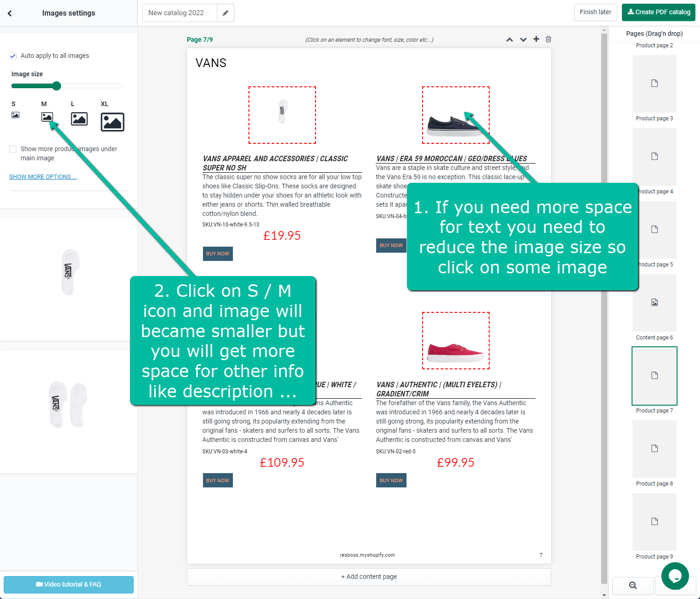Viewport: 700px width, 599px height.
Task: Select white sock product image on page
Action: 282,115
